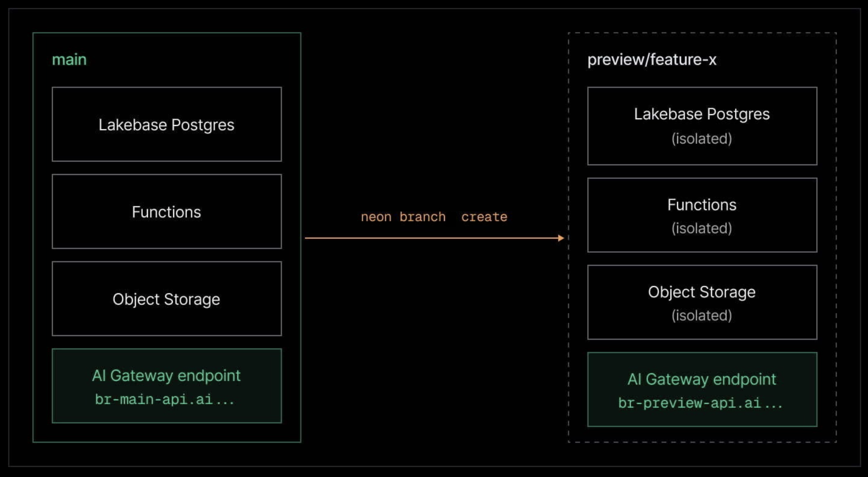Click 'Functions' box in main branch
The image size is (868, 477).
point(167,211)
